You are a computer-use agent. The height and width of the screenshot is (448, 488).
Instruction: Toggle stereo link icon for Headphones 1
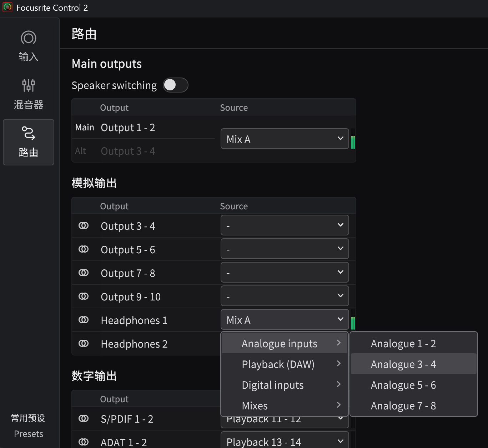pos(84,320)
